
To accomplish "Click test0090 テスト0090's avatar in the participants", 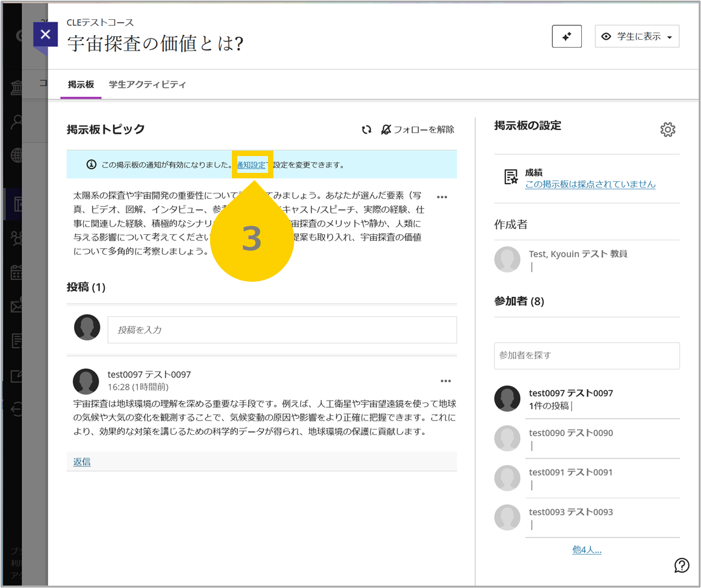I will (508, 438).
